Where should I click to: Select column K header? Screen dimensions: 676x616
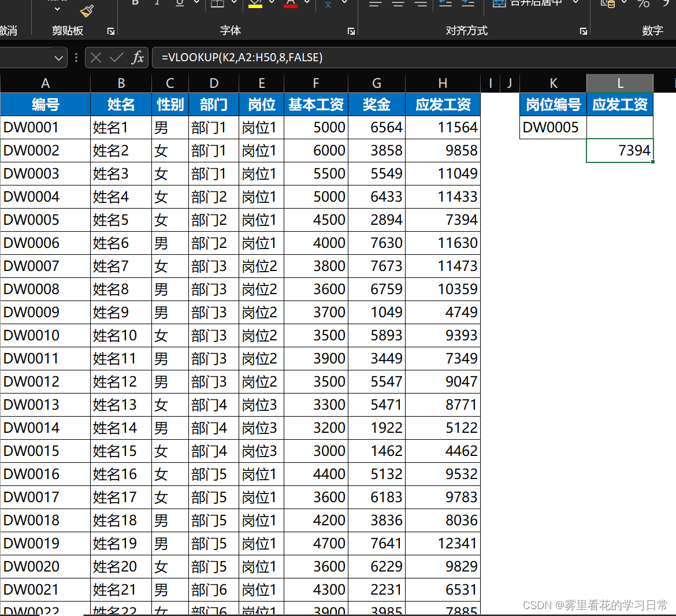pyautogui.click(x=553, y=83)
